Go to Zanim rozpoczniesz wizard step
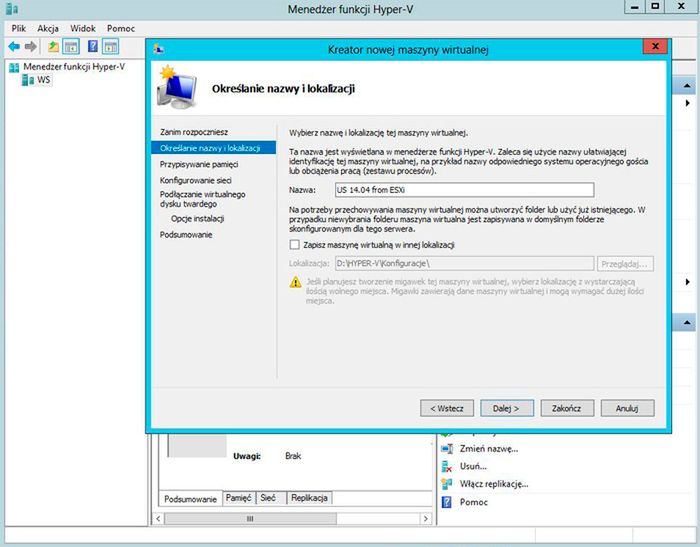This screenshot has width=700, height=547. pyautogui.click(x=194, y=132)
